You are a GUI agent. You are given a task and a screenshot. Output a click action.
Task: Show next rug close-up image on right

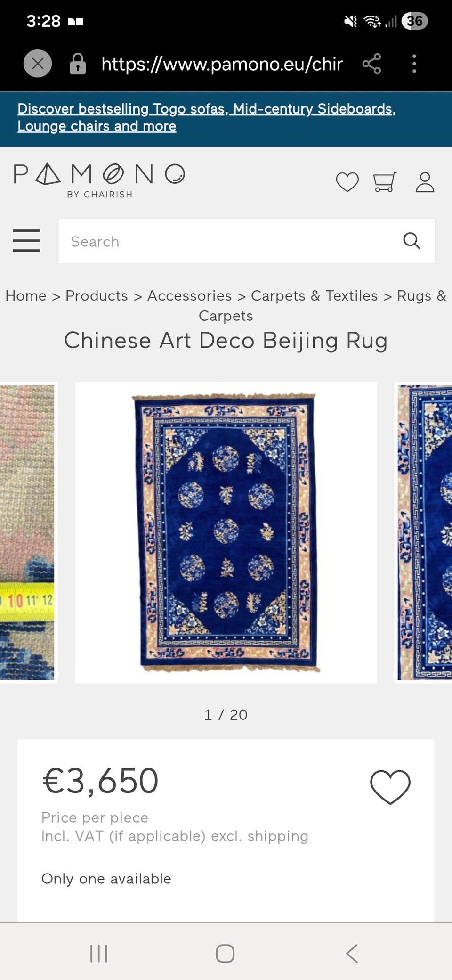coord(423,532)
